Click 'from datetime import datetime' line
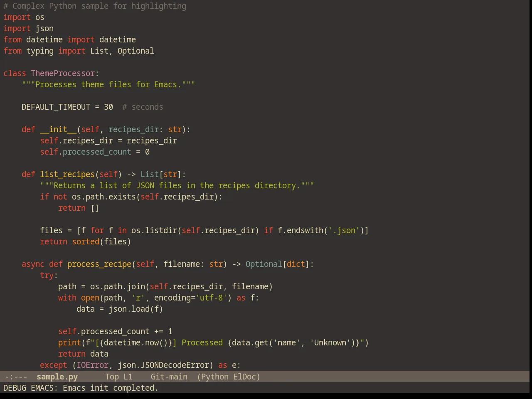532x399 pixels. [69, 39]
